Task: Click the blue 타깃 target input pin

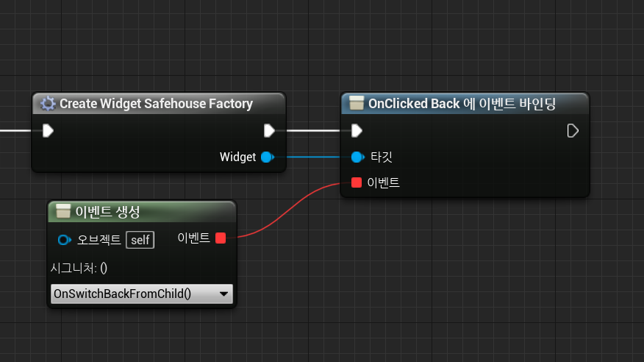Action: [x=357, y=157]
